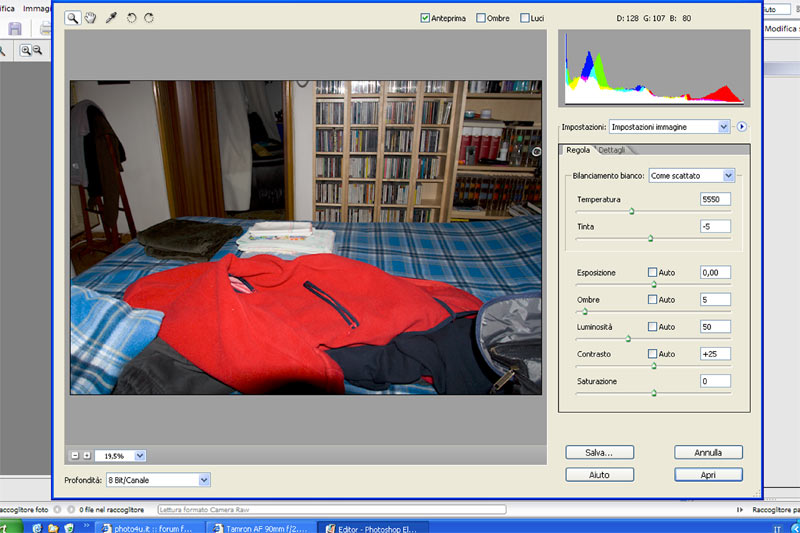Check Auto for Contrasto
Image resolution: width=800 pixels, height=533 pixels.
[652, 353]
